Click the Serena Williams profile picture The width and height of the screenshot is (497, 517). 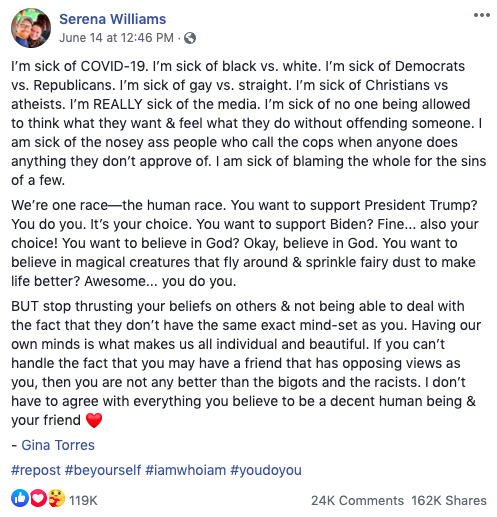coord(31,28)
